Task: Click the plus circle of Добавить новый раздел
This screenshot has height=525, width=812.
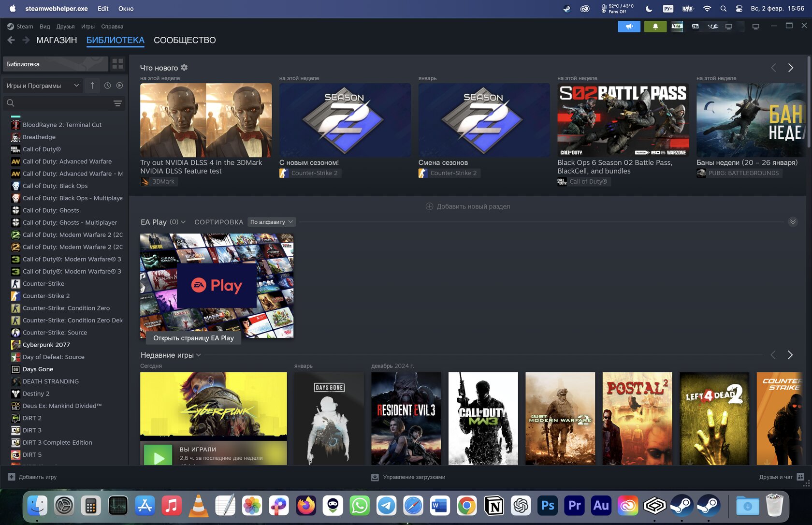Action: click(429, 206)
